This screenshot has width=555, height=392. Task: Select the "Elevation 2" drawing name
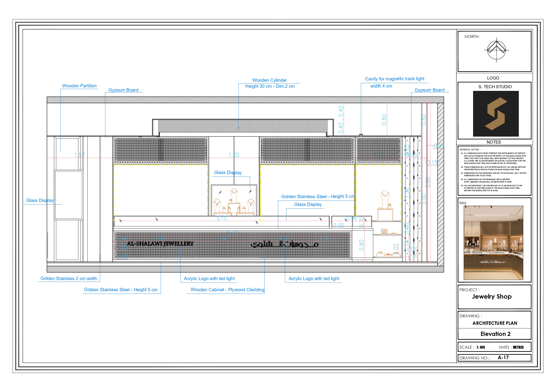pos(495,334)
